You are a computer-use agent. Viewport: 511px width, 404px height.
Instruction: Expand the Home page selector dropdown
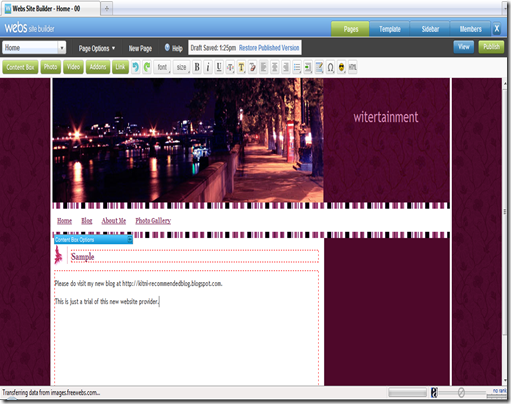coord(62,48)
